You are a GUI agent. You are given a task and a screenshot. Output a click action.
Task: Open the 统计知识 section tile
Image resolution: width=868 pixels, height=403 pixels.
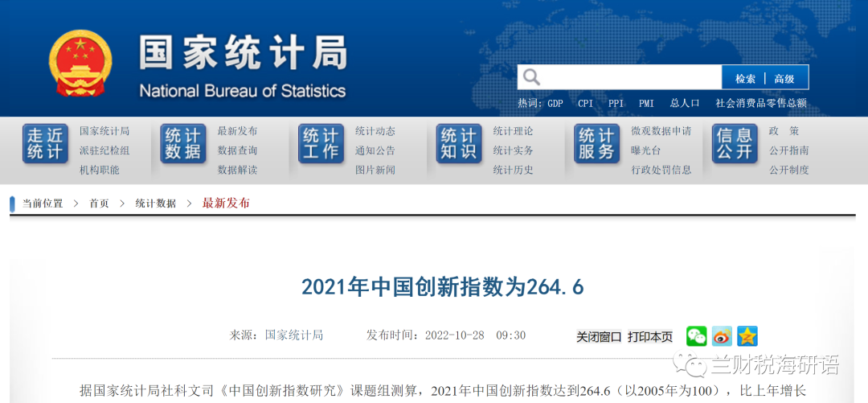[459, 143]
